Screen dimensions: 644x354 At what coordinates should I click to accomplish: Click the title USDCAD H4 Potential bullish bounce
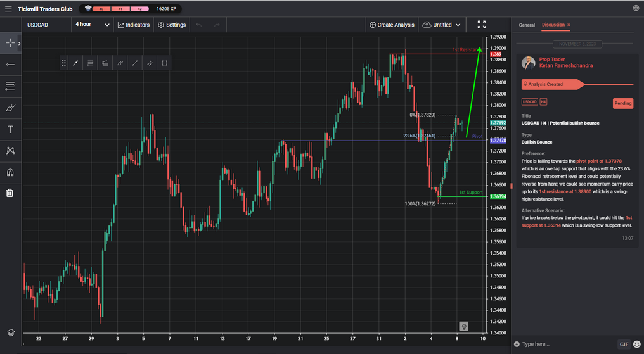(x=560, y=123)
